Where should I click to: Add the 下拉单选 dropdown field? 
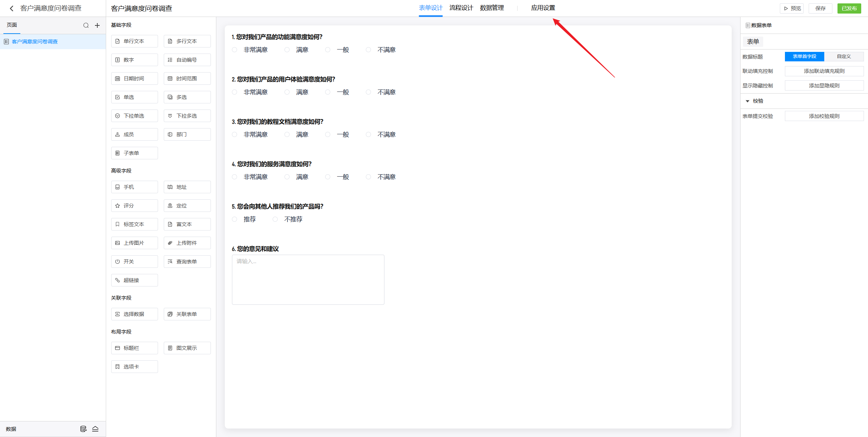click(x=134, y=116)
